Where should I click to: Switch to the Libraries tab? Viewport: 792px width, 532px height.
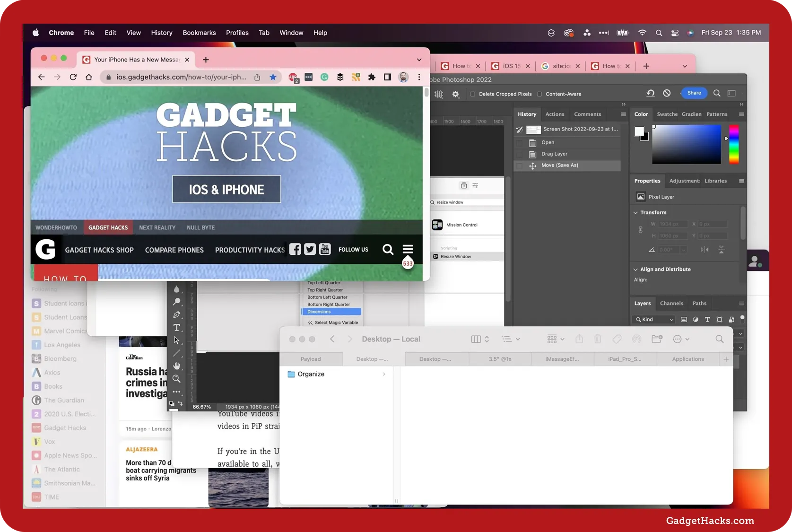(x=715, y=181)
